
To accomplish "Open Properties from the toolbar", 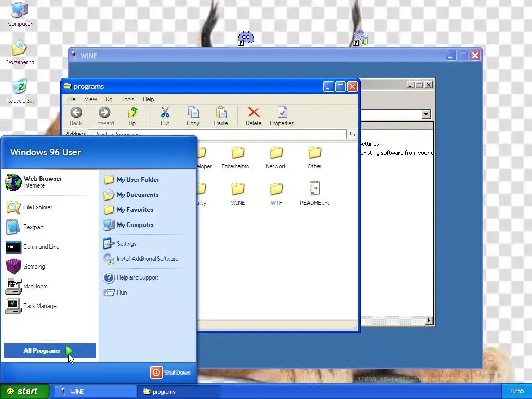I will click(282, 116).
